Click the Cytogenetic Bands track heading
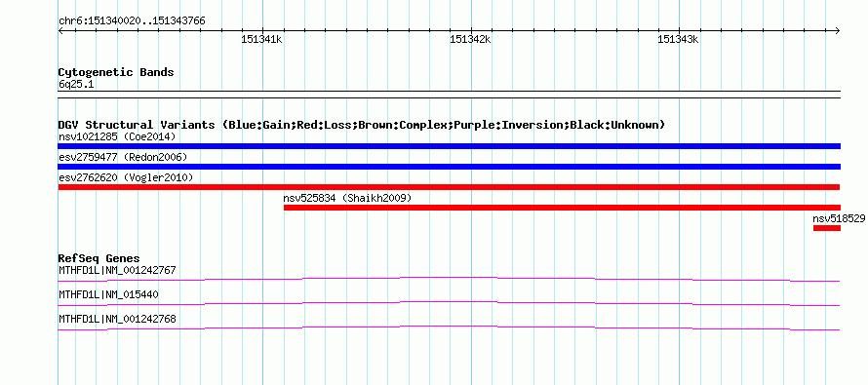Screen dimensions: 868x385 [116, 72]
